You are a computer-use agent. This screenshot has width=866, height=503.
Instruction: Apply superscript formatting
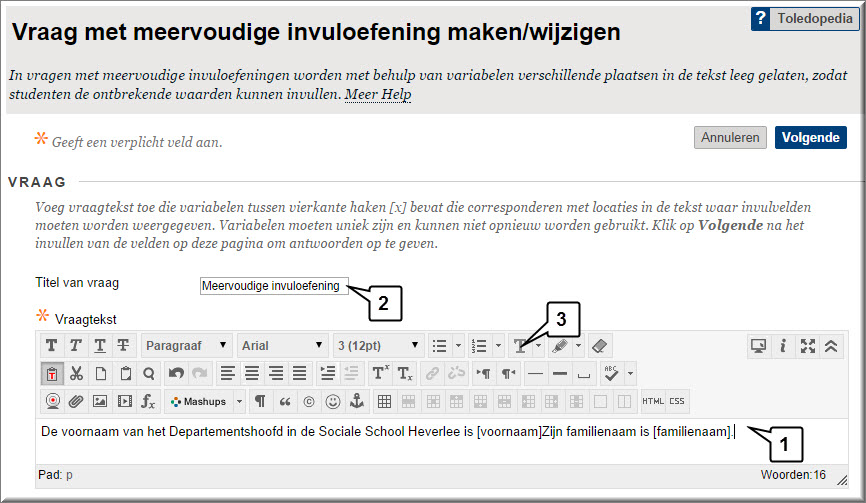coord(381,374)
